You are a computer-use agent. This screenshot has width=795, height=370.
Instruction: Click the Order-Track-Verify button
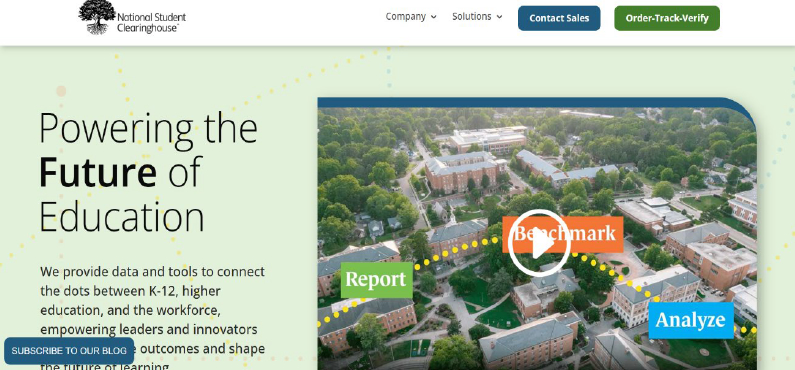pyautogui.click(x=667, y=18)
